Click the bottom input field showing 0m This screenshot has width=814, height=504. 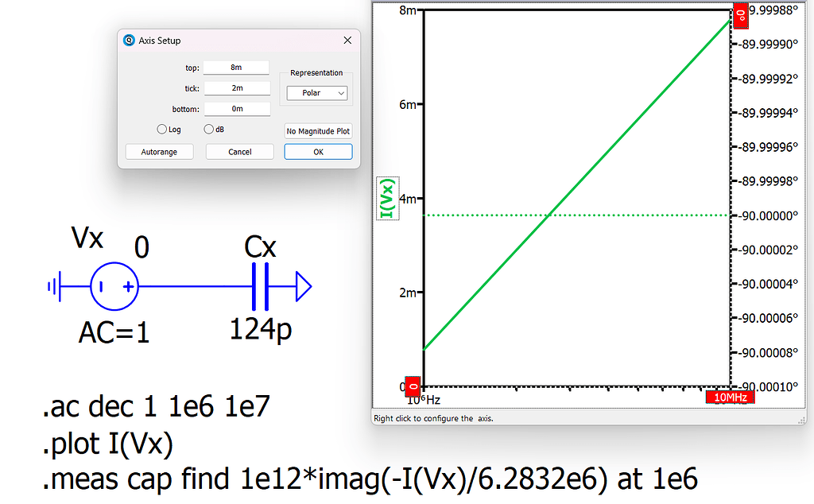[x=236, y=108]
